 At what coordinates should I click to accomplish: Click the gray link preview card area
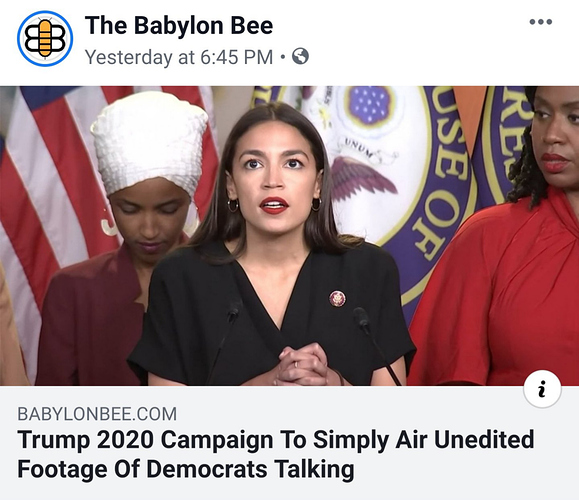290,443
